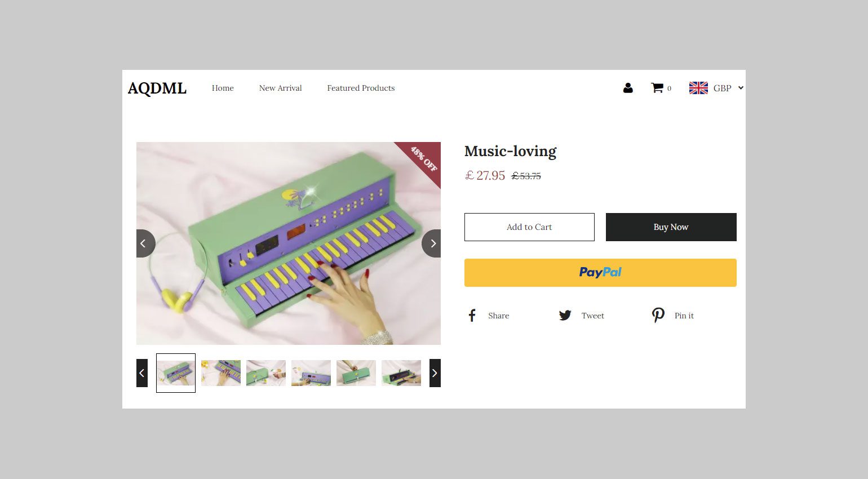Click the Add to Cart button
This screenshot has height=479, width=868.
pyautogui.click(x=529, y=227)
